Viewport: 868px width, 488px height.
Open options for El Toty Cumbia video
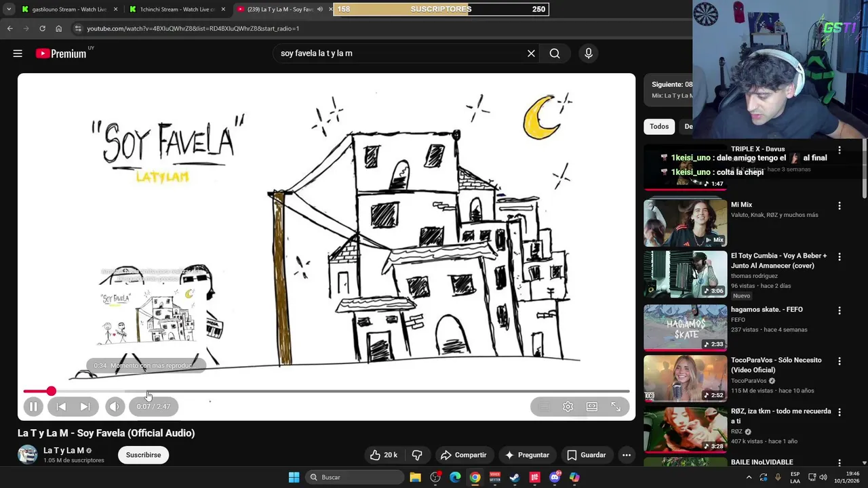[x=840, y=257]
